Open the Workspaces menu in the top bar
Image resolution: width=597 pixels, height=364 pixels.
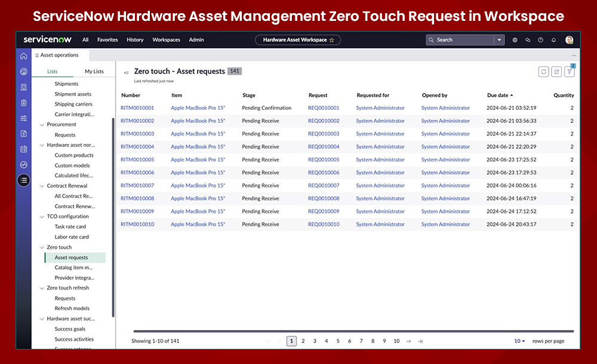click(x=166, y=39)
